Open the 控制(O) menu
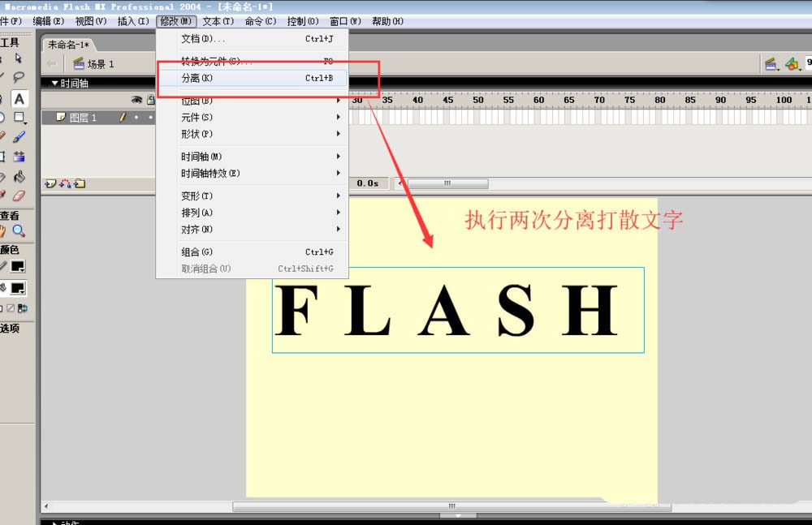 coord(303,21)
